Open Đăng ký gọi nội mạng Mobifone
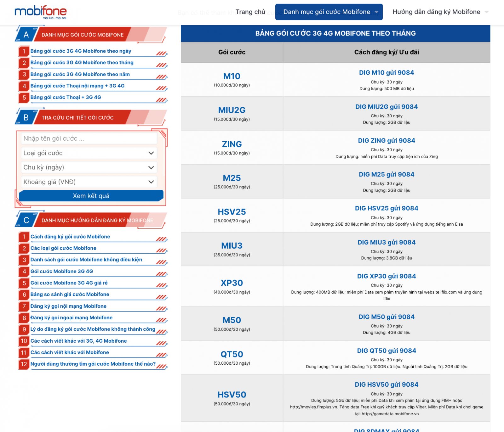The height and width of the screenshot is (432, 504). 68,306
